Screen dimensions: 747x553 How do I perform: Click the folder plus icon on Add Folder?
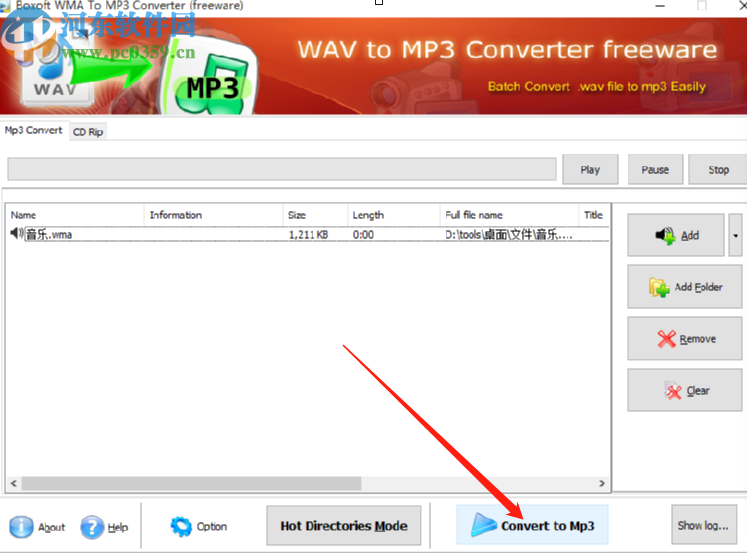659,287
